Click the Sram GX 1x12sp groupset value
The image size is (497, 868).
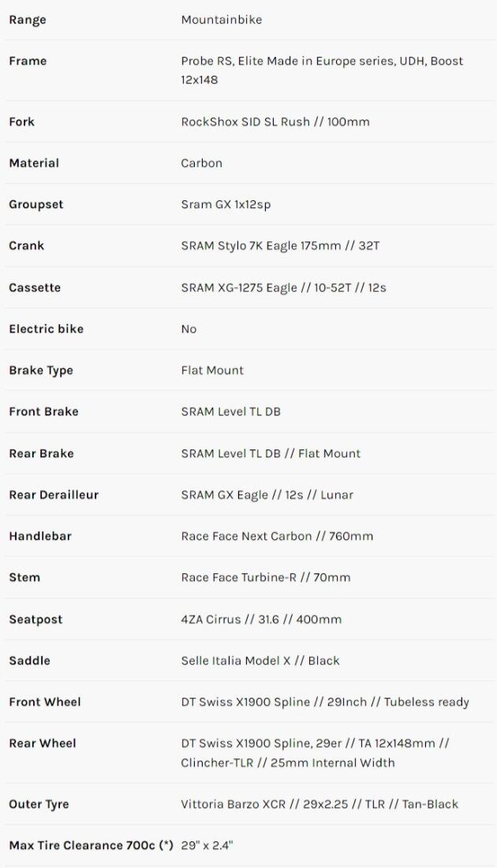(226, 204)
